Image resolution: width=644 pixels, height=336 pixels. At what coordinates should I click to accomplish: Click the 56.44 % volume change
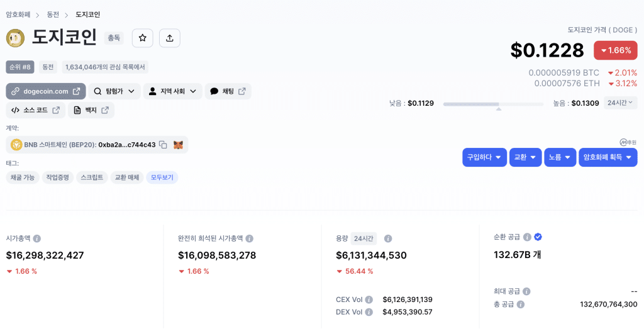(355, 271)
